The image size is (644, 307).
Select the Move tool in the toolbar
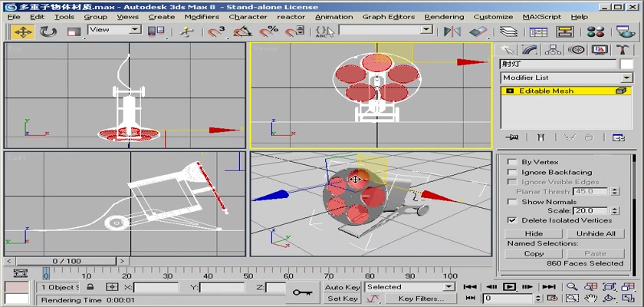point(22,31)
